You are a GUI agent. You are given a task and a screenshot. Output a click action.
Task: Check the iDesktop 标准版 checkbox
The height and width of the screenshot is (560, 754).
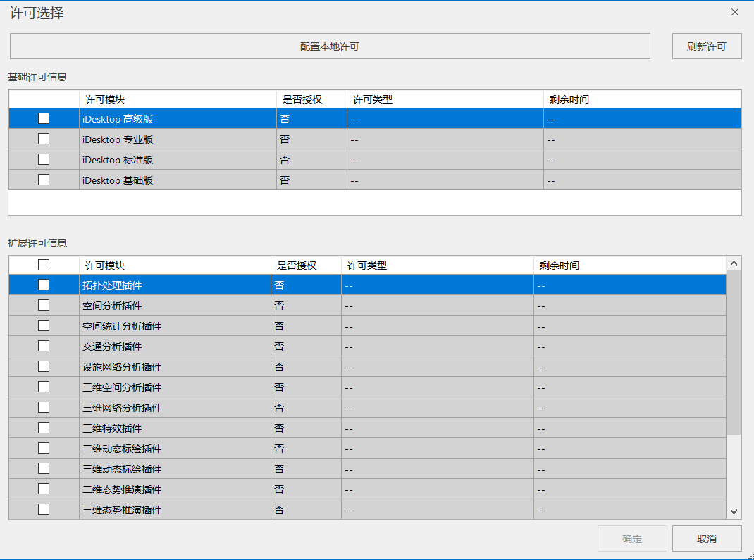click(x=44, y=159)
